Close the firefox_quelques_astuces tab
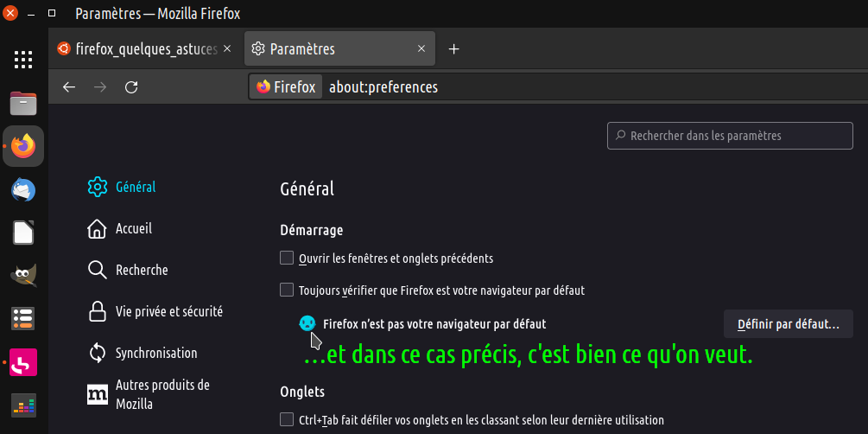Screen dimensions: 868x434 pos(226,48)
